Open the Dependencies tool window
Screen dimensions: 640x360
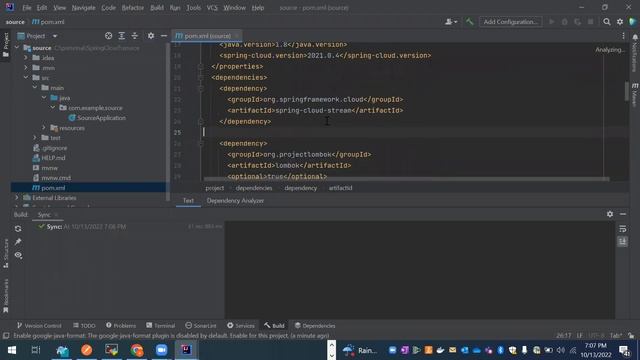point(315,326)
